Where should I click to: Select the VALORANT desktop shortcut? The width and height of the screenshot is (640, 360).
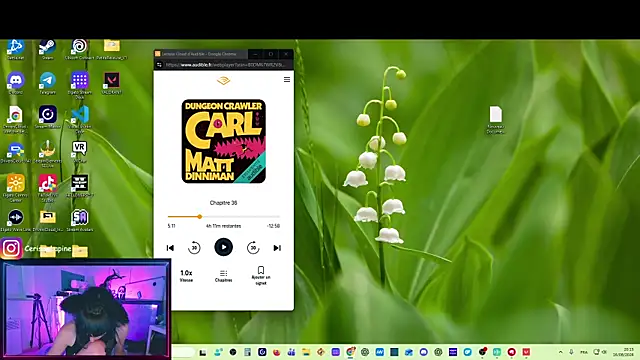coord(111,83)
